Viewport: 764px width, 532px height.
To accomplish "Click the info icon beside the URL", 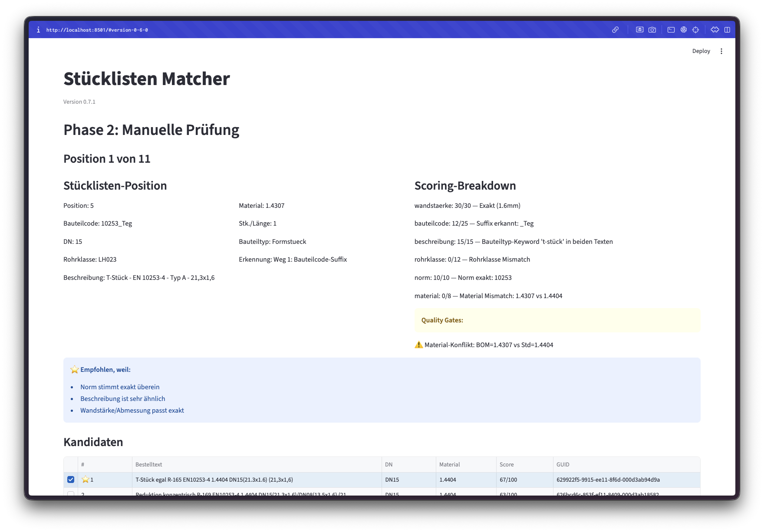I will pyautogui.click(x=38, y=30).
